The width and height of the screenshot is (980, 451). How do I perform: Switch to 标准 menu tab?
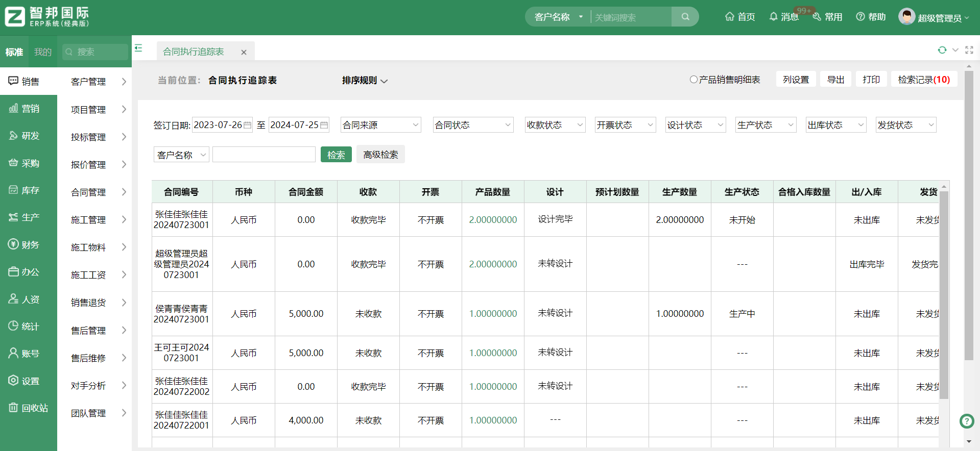[x=14, y=52]
